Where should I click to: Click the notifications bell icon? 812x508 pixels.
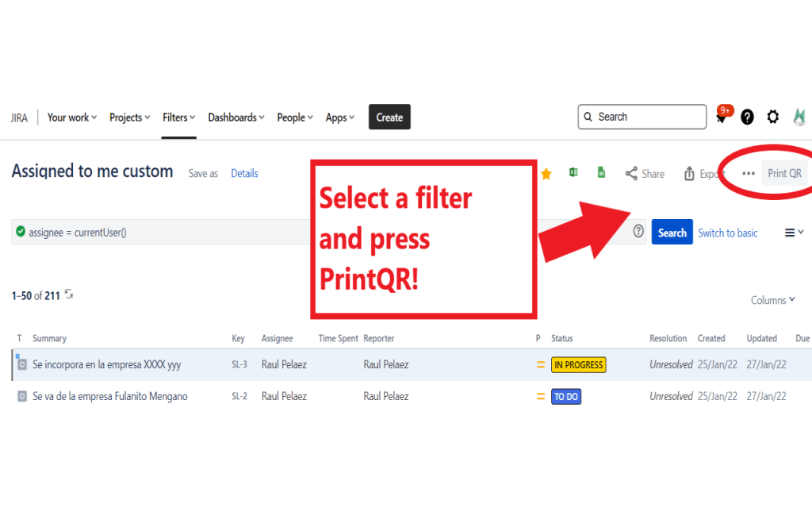click(722, 117)
